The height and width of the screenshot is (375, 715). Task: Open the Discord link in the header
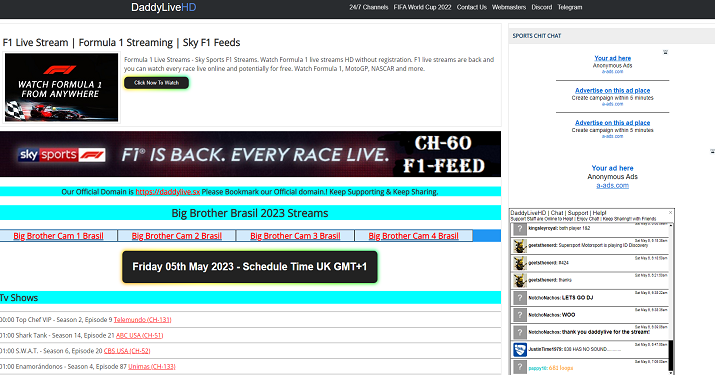click(542, 7)
